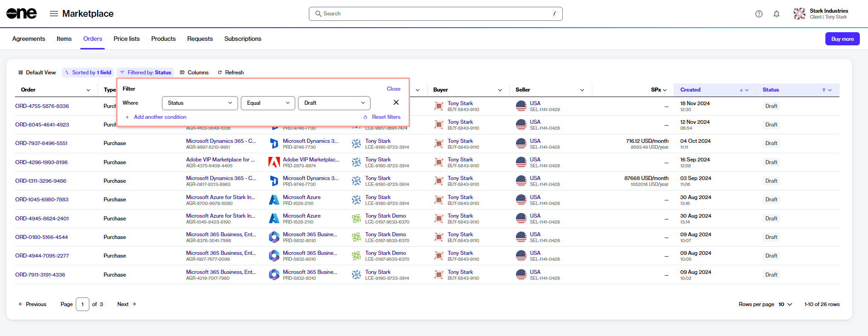This screenshot has width=868, height=336.
Task: Switch to the Price lists tab
Action: (x=127, y=39)
